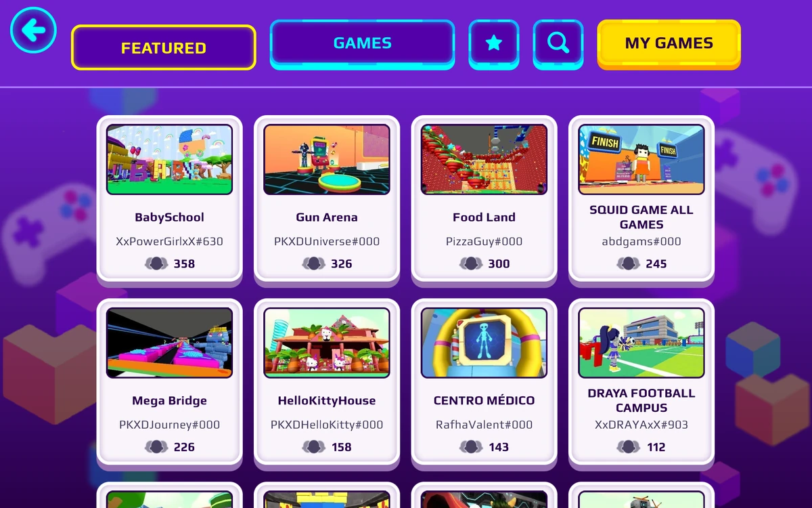This screenshot has height=508, width=812.
Task: Click the players icon under Food Land
Action: click(471, 263)
